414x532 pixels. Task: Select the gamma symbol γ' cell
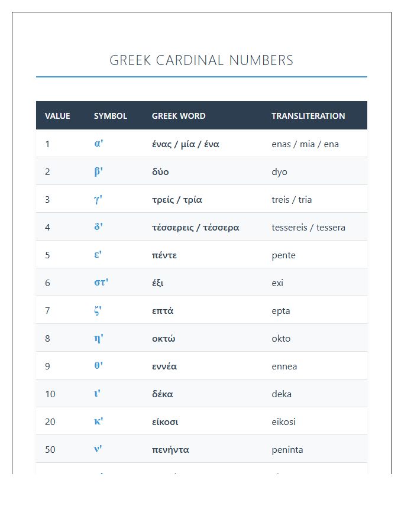[x=98, y=199]
